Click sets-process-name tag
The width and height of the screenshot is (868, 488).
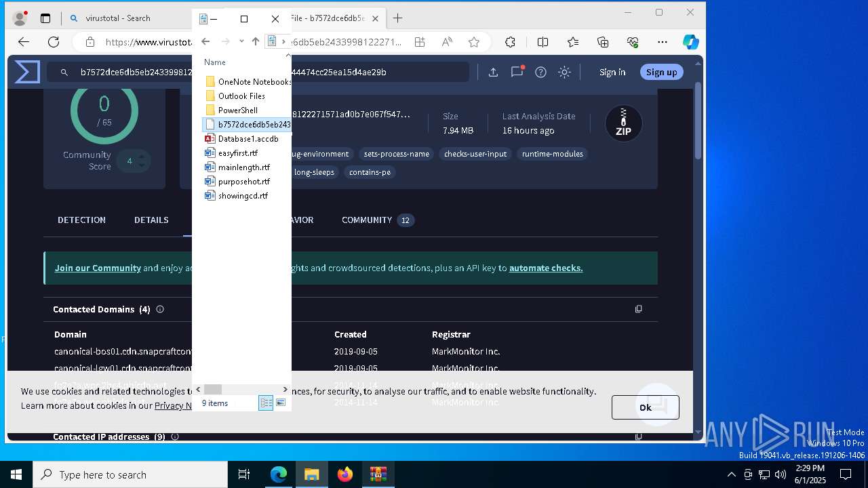click(396, 154)
